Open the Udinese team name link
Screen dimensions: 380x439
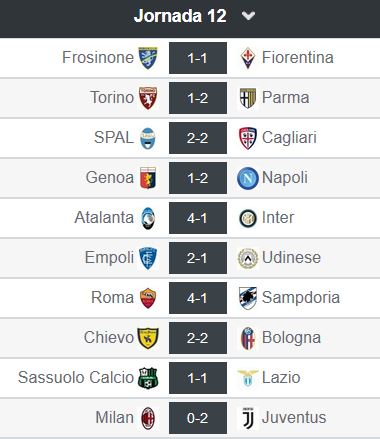coord(291,257)
